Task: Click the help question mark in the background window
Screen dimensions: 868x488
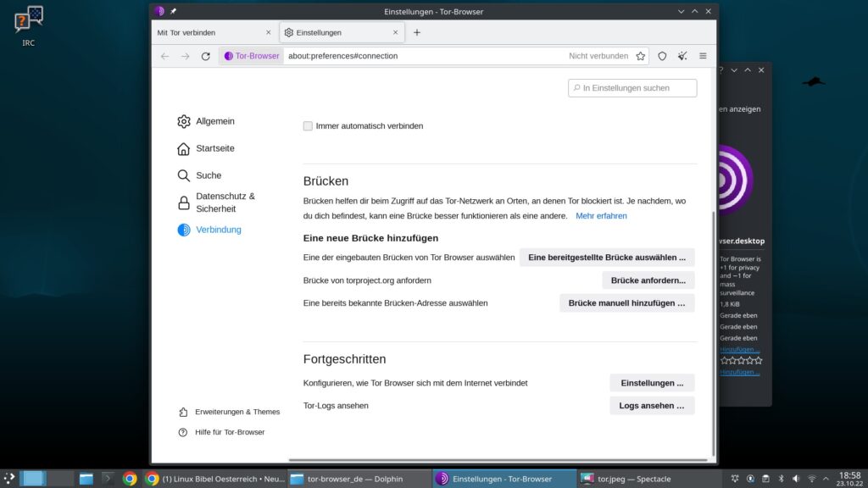Action: (x=721, y=70)
